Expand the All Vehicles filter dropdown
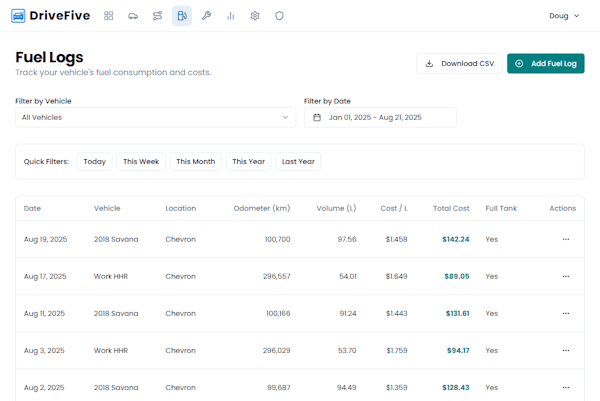Screen dimensions: 600x401 pyautogui.click(x=155, y=117)
